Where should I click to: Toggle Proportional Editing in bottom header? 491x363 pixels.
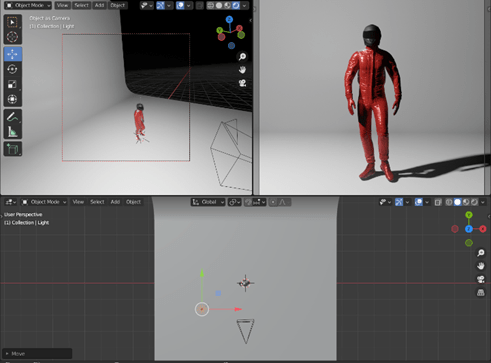(x=273, y=202)
